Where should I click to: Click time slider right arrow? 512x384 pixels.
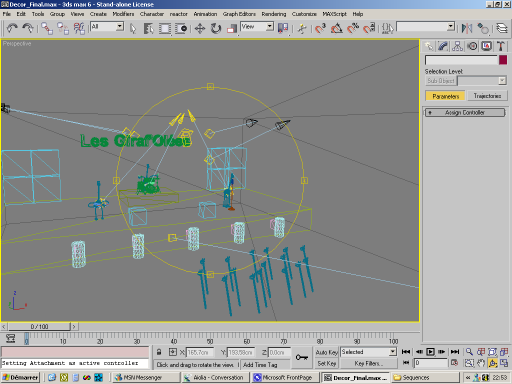tap(74, 327)
